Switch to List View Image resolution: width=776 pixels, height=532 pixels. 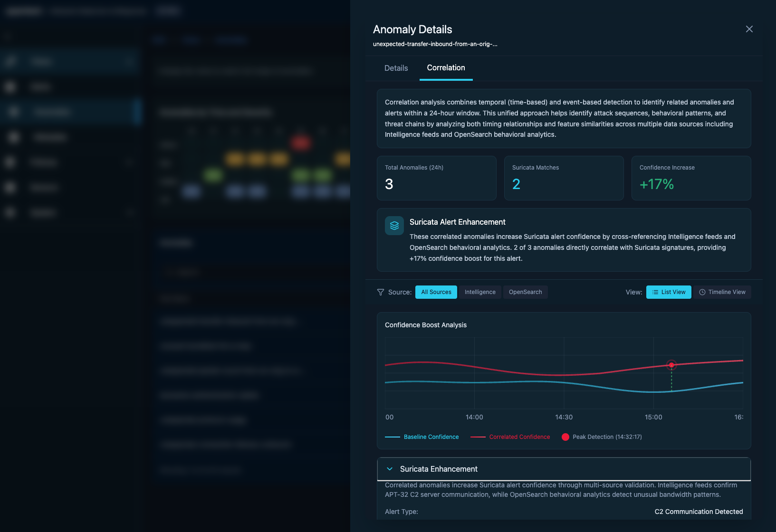click(668, 292)
